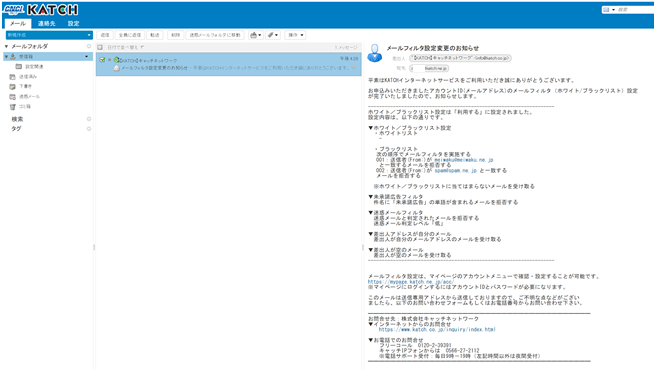660x370 pixels.
Task: Switch to the メール tab
Action: pos(18,24)
